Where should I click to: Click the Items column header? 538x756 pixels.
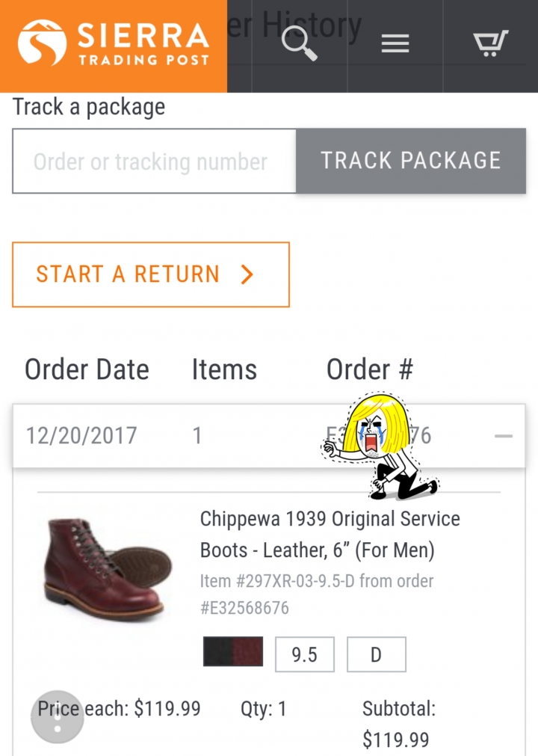pos(224,369)
